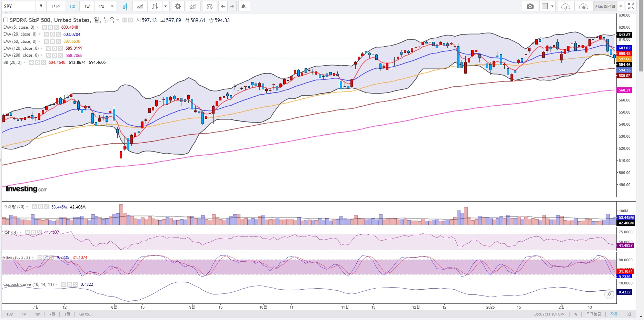Collapse the SPDR S&P 500 legend box

6,20
